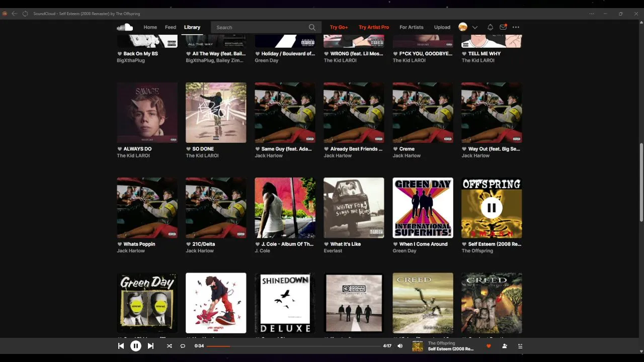Open the For Artists menu item
The height and width of the screenshot is (362, 644).
[412, 27]
